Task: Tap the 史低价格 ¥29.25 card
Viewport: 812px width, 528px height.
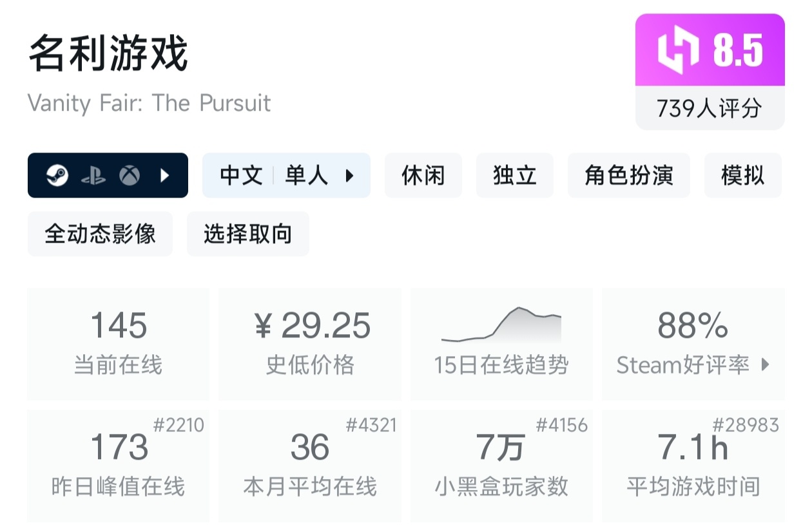Action: tap(310, 344)
